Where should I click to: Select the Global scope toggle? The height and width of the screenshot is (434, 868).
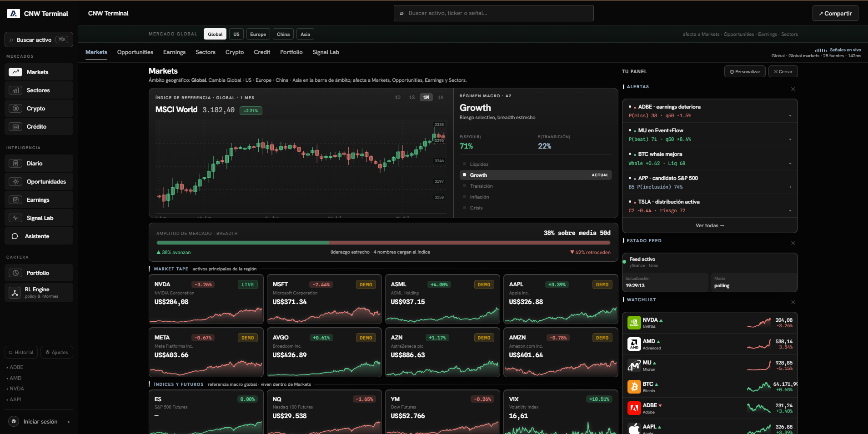(215, 34)
